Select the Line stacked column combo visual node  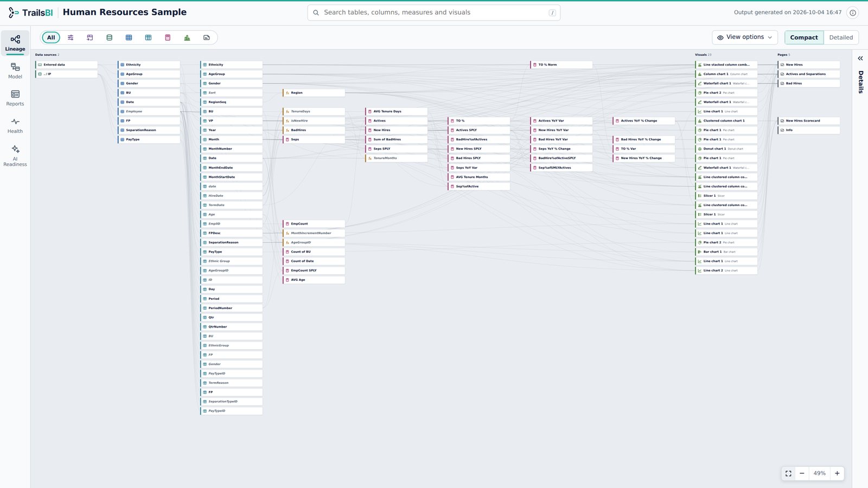tap(726, 65)
